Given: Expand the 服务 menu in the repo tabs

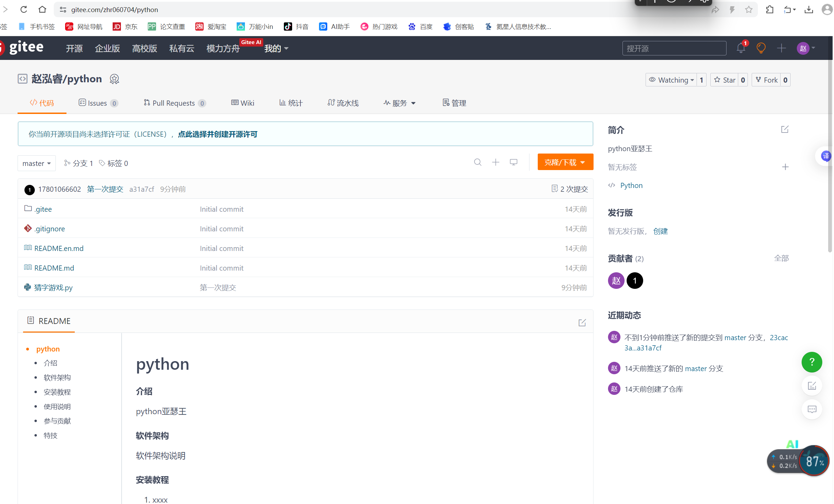Looking at the screenshot, I should point(400,103).
